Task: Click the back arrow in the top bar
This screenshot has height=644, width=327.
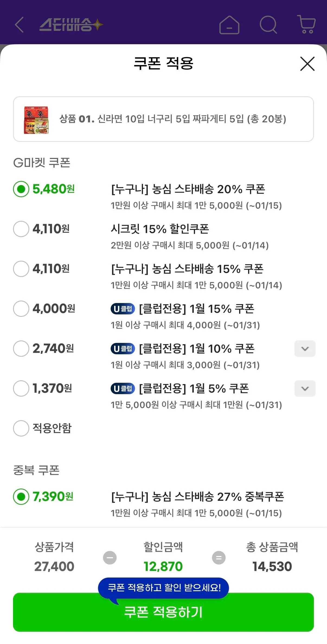Action: coord(19,25)
